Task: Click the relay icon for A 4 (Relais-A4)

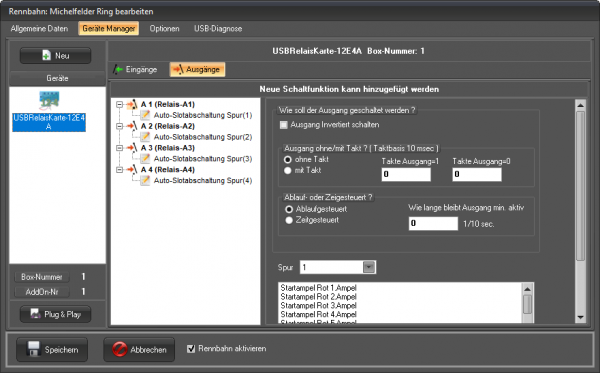Action: [x=132, y=169]
